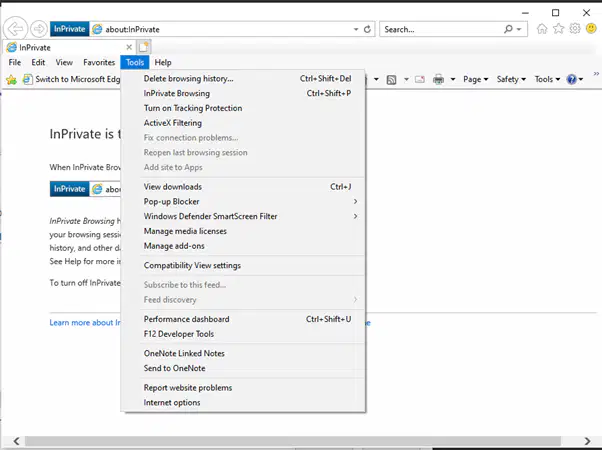The height and width of the screenshot is (450, 602).
Task: Open the search provider dropdown arrow
Action: pyautogui.click(x=519, y=30)
